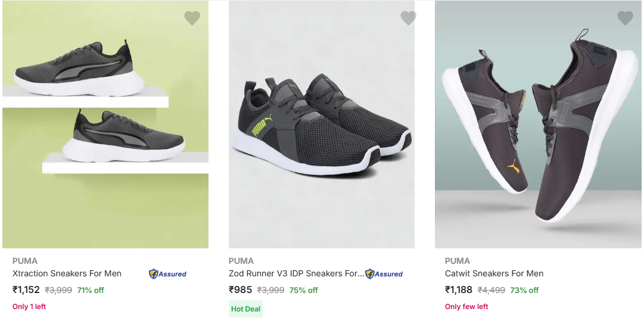Click the Assured badge beside Xtraction Sneakers
This screenshot has height=321, width=644.
tap(167, 274)
